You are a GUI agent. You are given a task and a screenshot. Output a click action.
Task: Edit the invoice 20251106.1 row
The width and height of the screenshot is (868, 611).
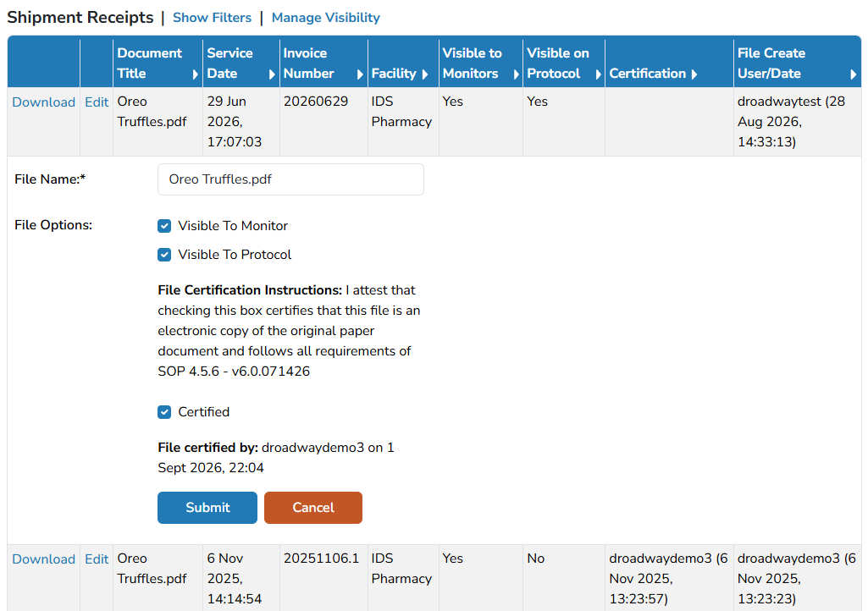(97, 559)
